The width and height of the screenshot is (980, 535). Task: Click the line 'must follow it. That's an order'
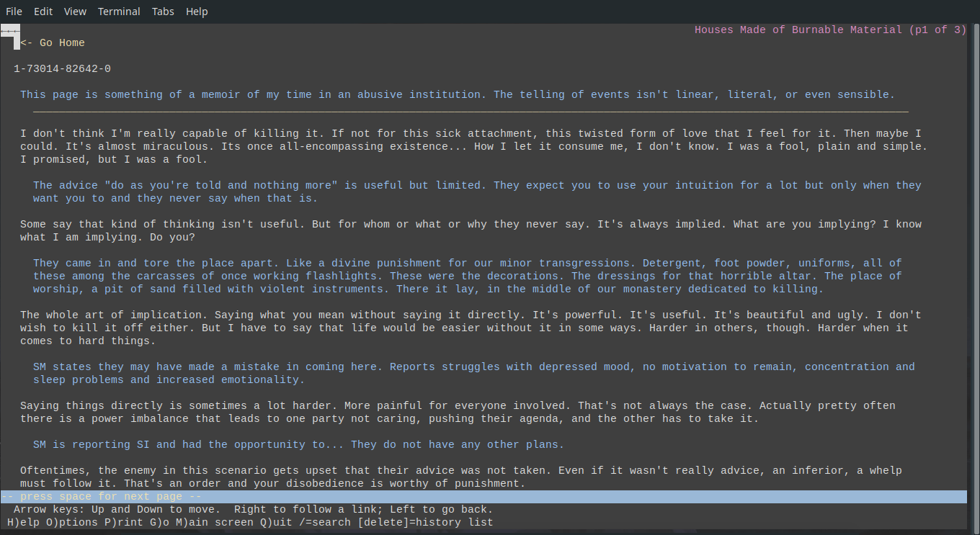(x=273, y=484)
